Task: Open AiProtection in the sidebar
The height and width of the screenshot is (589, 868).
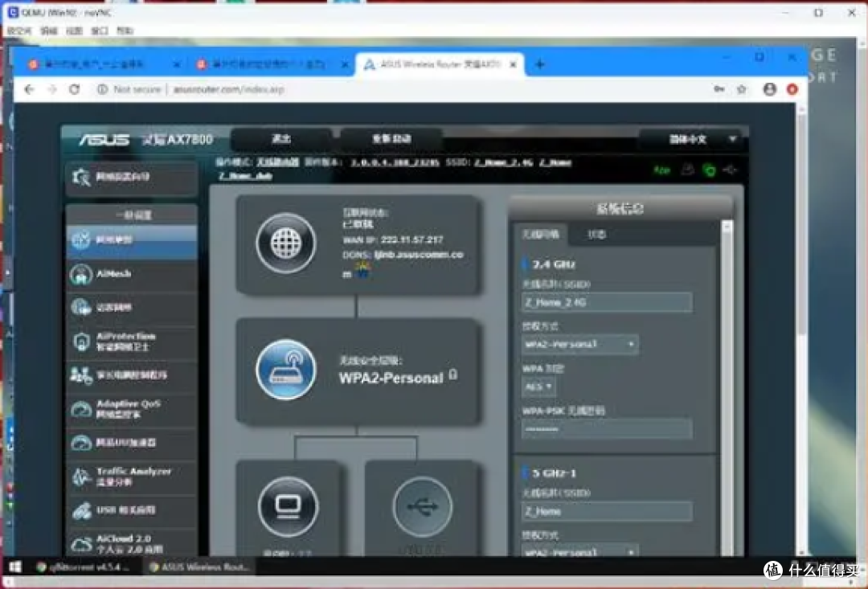Action: pyautogui.click(x=131, y=342)
